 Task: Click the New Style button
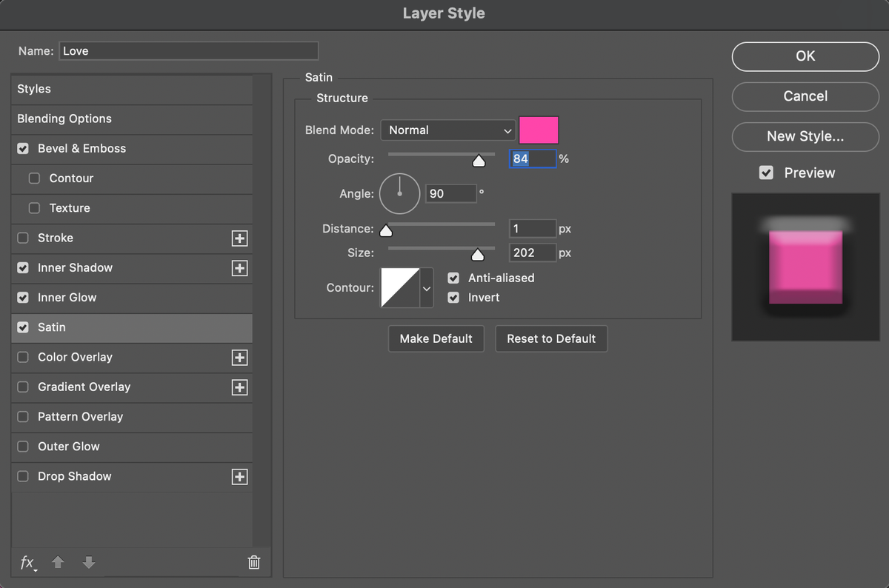pyautogui.click(x=805, y=137)
